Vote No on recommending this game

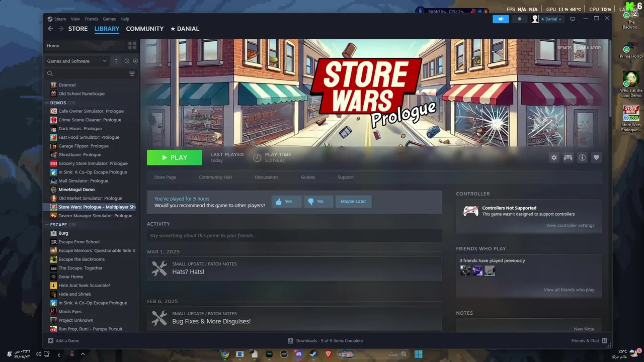coord(318,201)
